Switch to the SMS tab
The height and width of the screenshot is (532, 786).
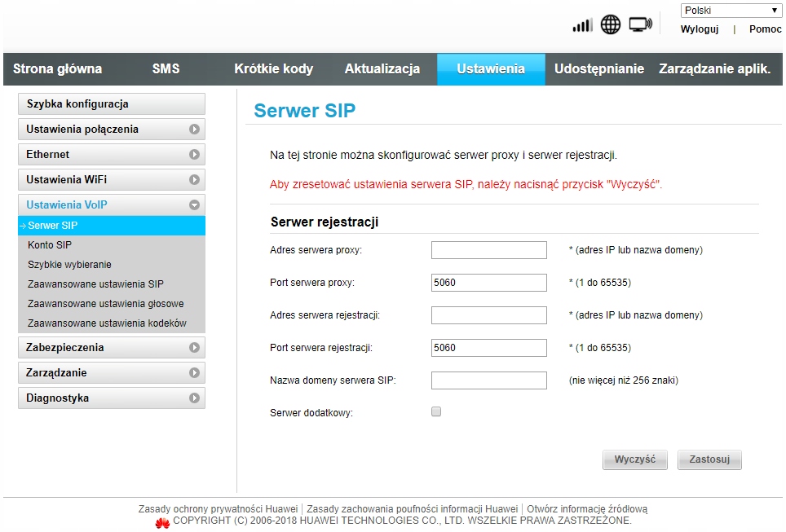click(166, 69)
